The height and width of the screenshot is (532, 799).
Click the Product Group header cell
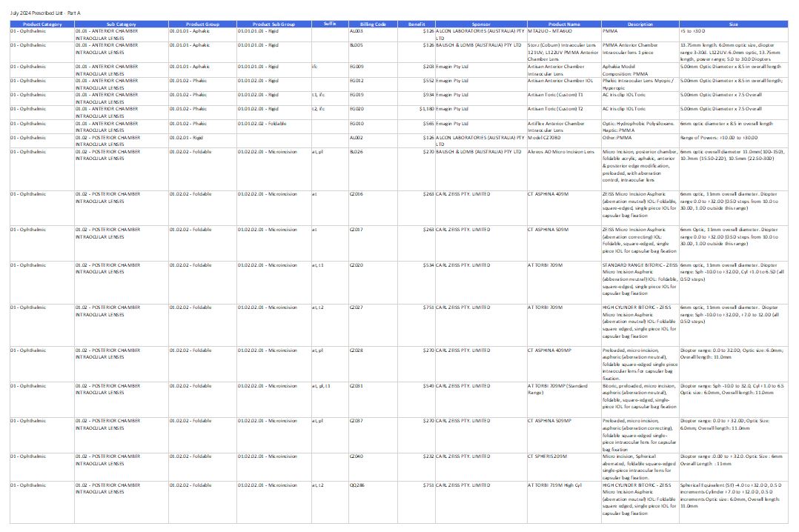click(x=202, y=24)
